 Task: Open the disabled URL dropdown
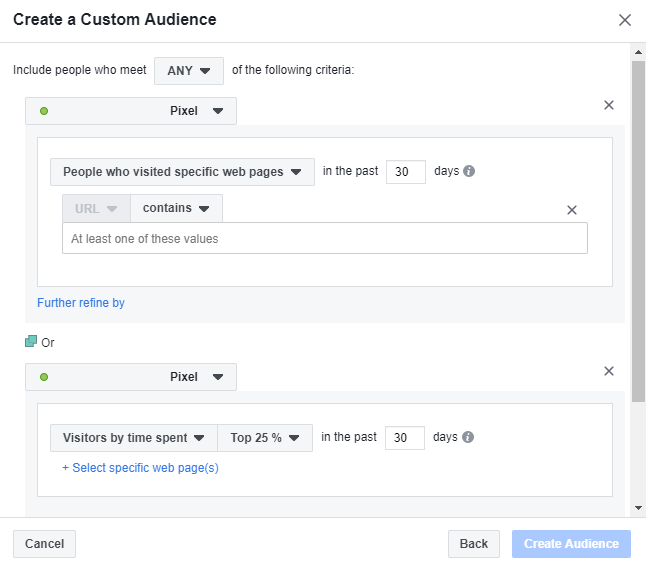(96, 209)
